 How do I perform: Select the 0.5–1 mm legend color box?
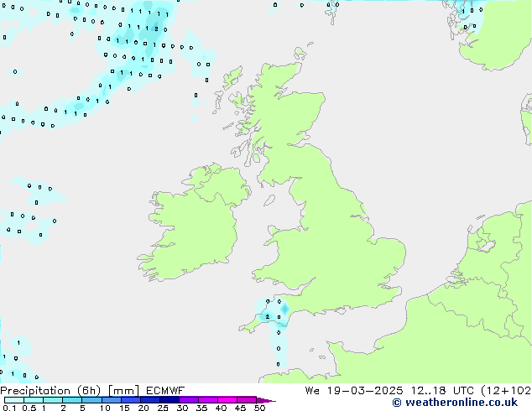(x=34, y=400)
